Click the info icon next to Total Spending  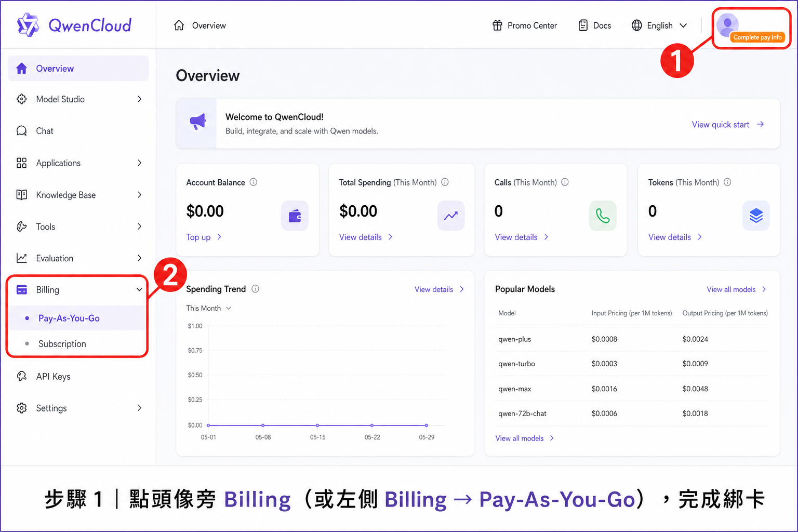445,182
